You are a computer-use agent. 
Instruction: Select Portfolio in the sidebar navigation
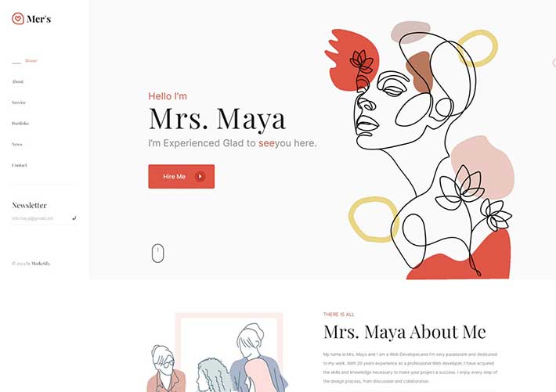point(20,124)
